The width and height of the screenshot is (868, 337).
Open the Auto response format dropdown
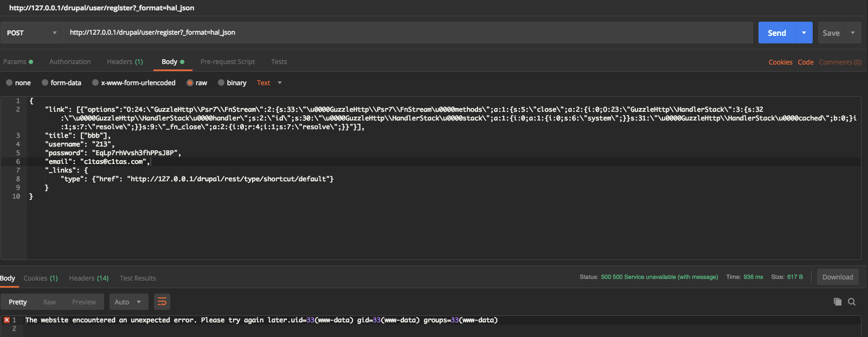(x=128, y=302)
